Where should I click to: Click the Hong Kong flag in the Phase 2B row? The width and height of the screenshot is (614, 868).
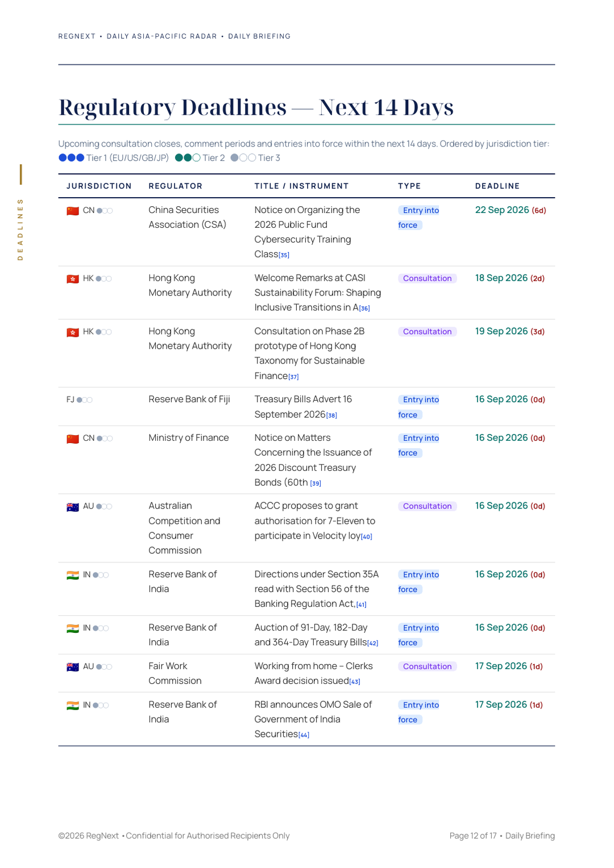[x=73, y=332]
